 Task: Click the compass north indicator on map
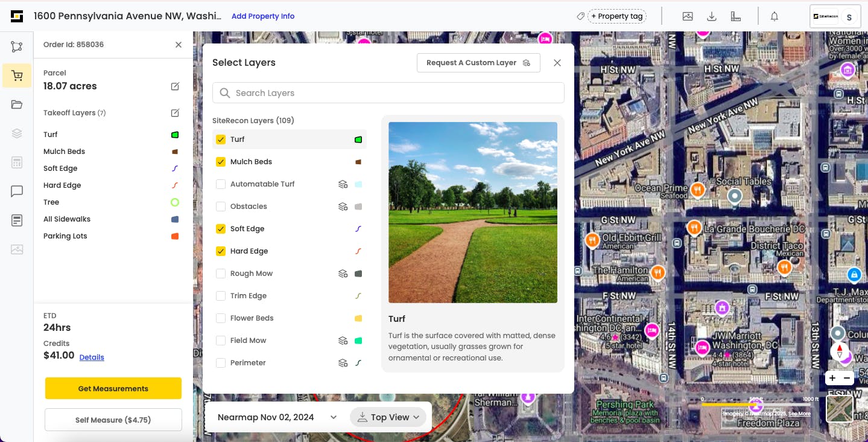[x=839, y=351]
